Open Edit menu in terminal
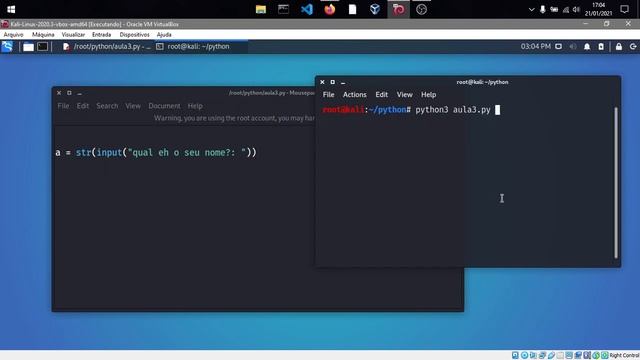The image size is (640, 360). point(382,95)
